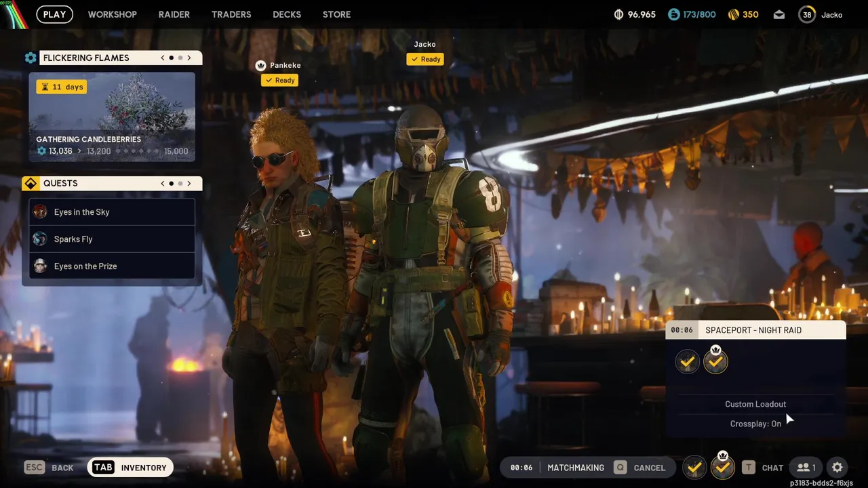Viewport: 868px width, 488px height.
Task: Click first ready checkmark in bottom bar
Action: 694,468
